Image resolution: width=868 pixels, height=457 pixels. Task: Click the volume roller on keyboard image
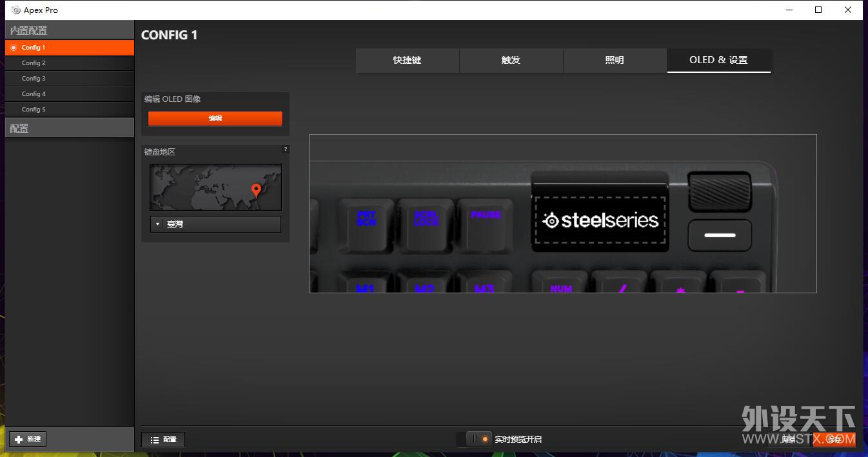[719, 191]
